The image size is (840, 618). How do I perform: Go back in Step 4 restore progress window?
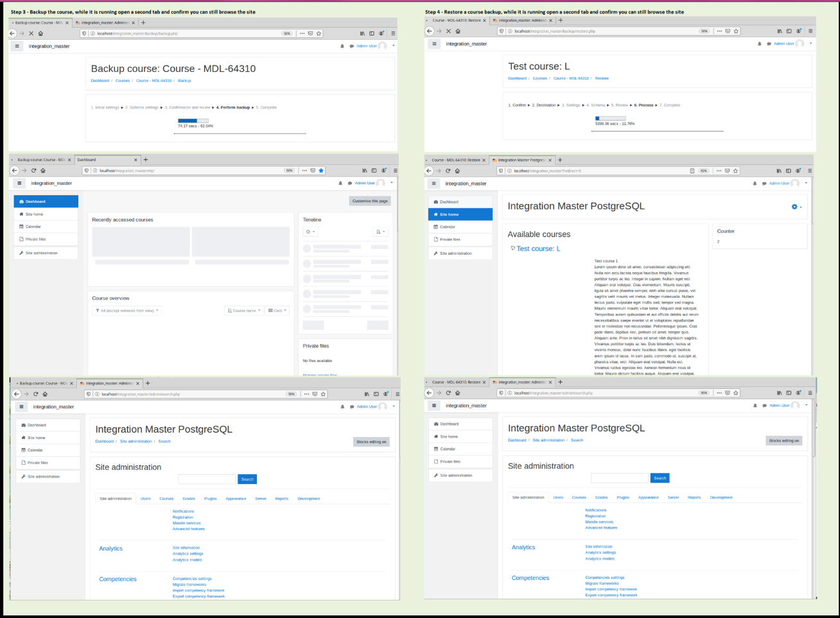click(430, 31)
